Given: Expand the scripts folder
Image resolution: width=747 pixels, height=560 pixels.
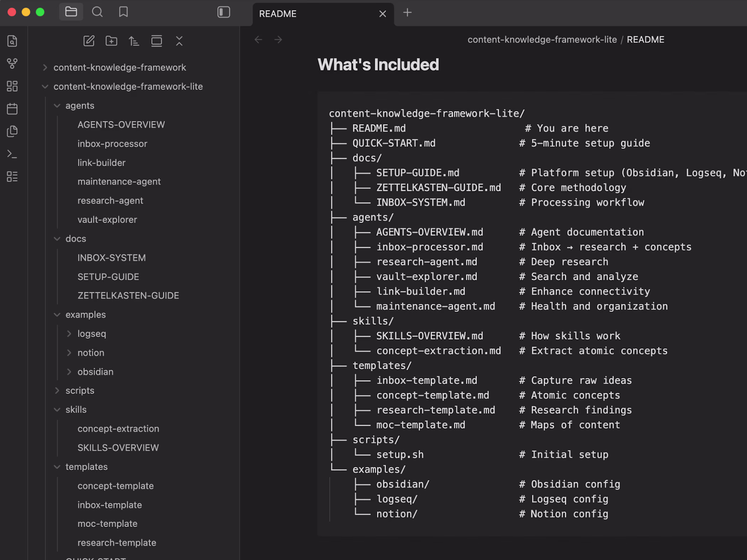Looking at the screenshot, I should point(80,390).
